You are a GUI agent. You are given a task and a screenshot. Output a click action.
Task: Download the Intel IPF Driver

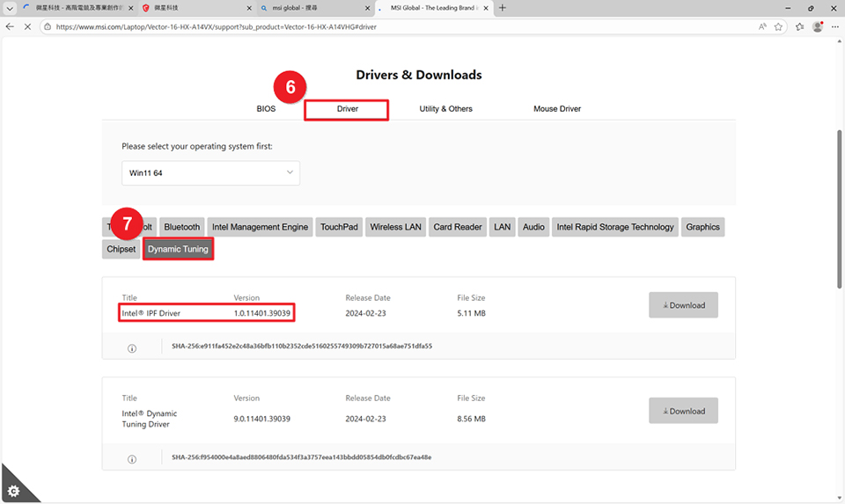(683, 304)
